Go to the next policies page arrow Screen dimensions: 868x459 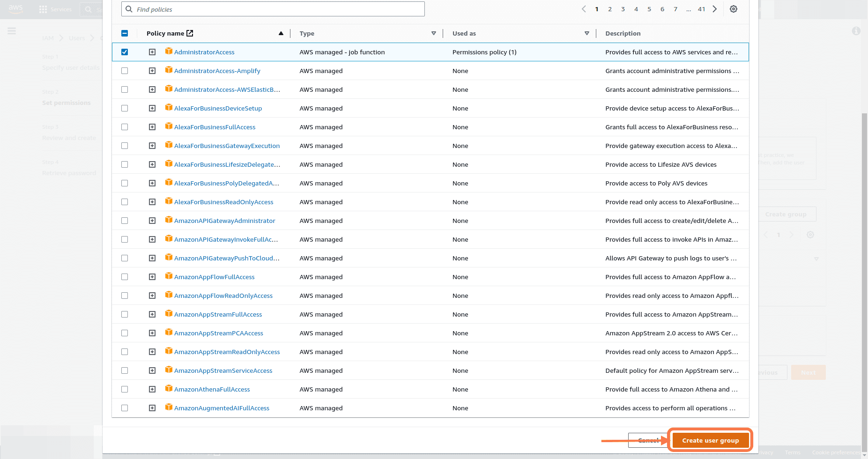[x=715, y=9]
